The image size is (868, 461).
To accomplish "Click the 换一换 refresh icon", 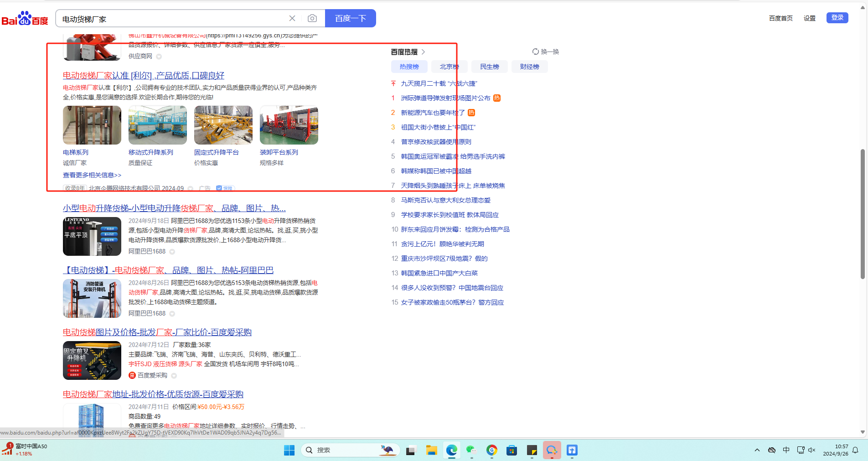I will pos(536,52).
